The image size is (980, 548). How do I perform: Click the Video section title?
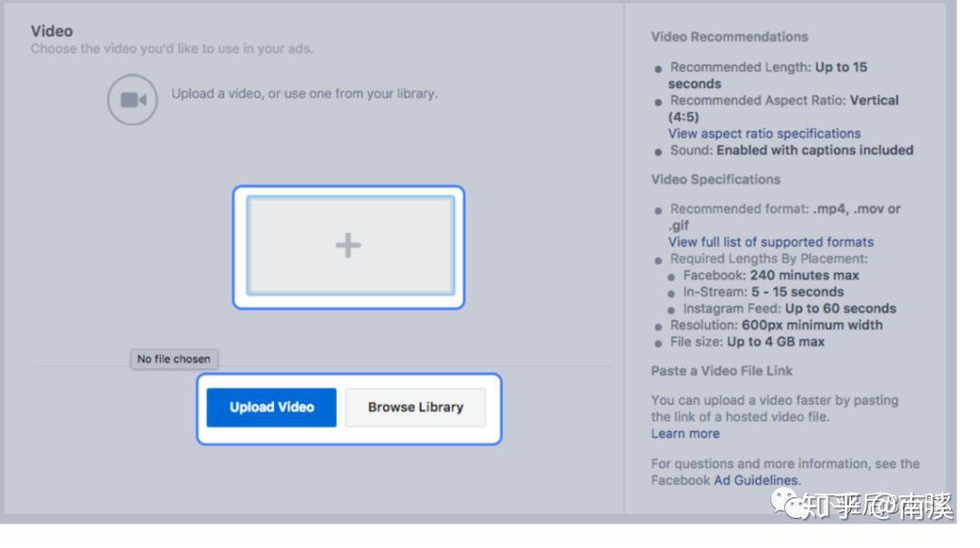click(51, 30)
